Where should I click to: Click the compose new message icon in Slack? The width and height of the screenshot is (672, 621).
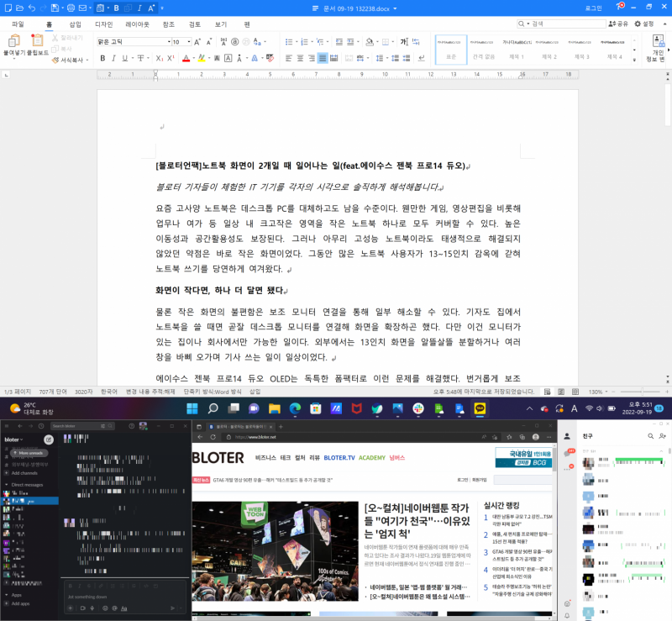(x=49, y=439)
